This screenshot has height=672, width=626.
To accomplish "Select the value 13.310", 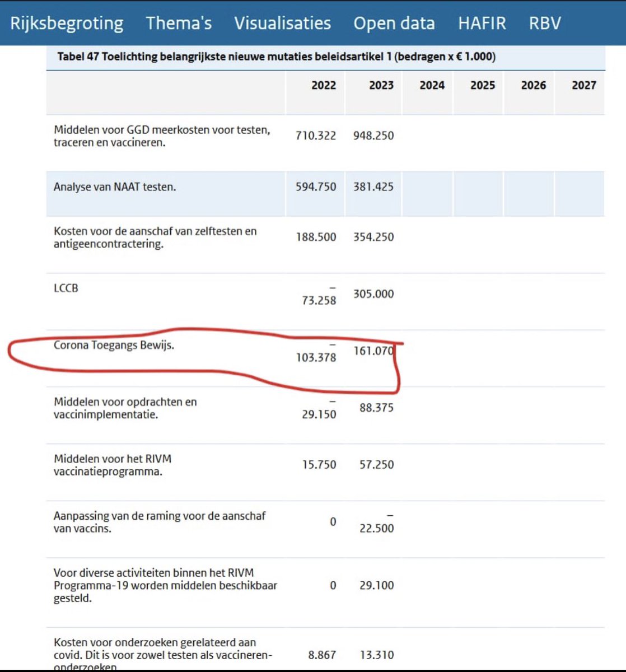I will [376, 655].
